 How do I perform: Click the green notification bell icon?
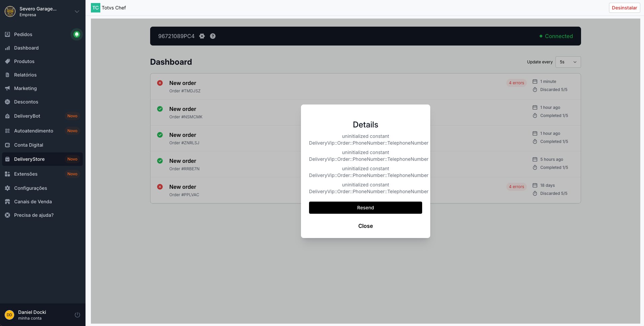[x=77, y=34]
